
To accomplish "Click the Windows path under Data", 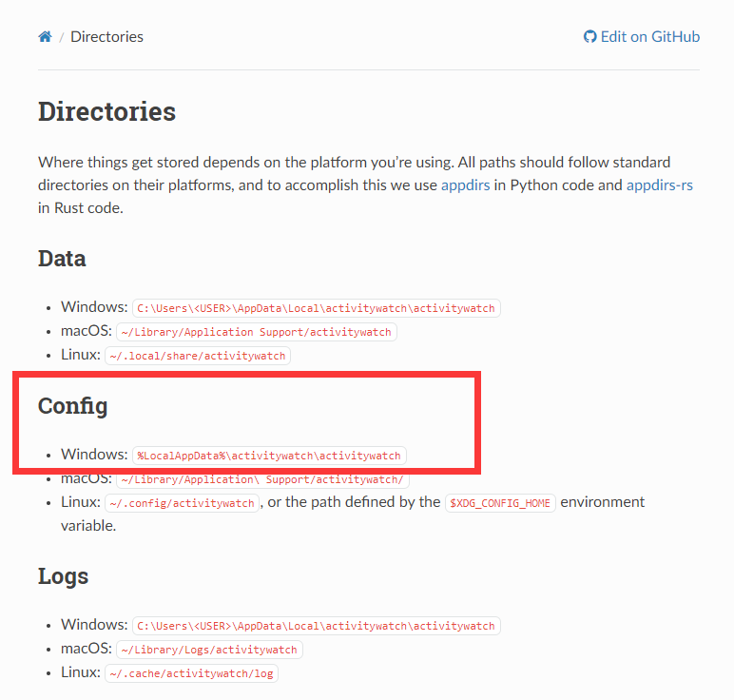I will point(317,308).
